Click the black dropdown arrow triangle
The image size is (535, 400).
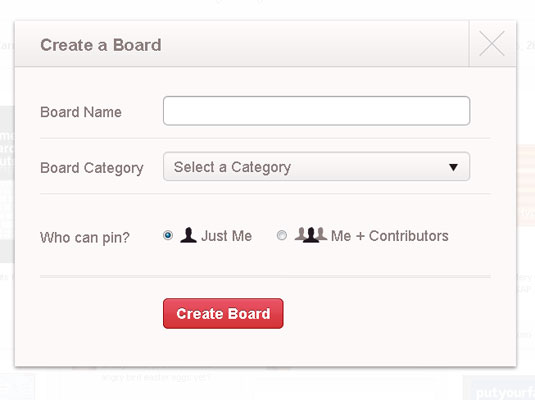coord(453,167)
